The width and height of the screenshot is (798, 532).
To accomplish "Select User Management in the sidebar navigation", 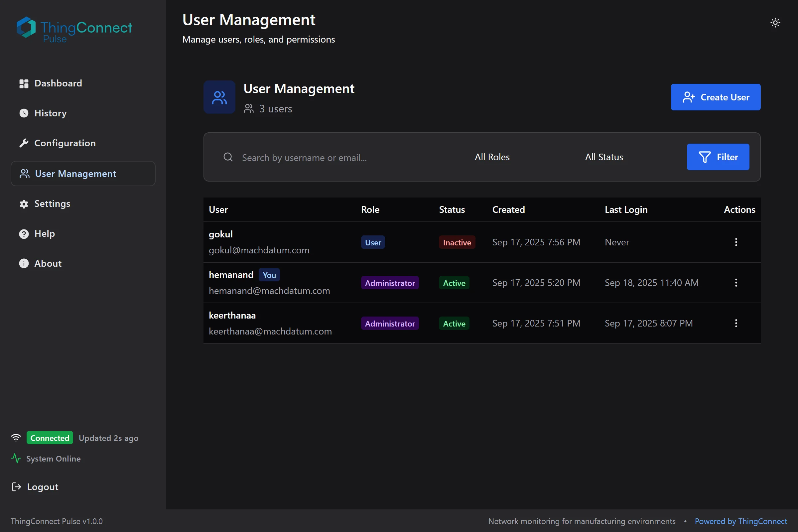I will pos(75,173).
